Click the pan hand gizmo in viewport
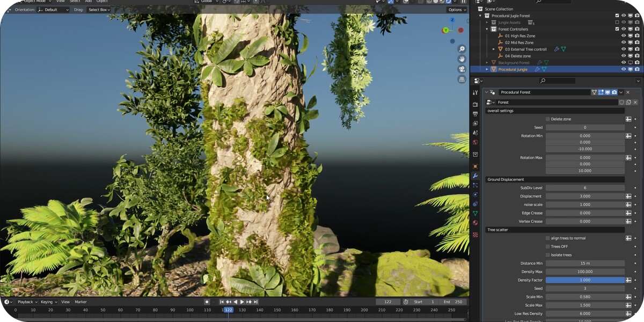 [x=462, y=59]
